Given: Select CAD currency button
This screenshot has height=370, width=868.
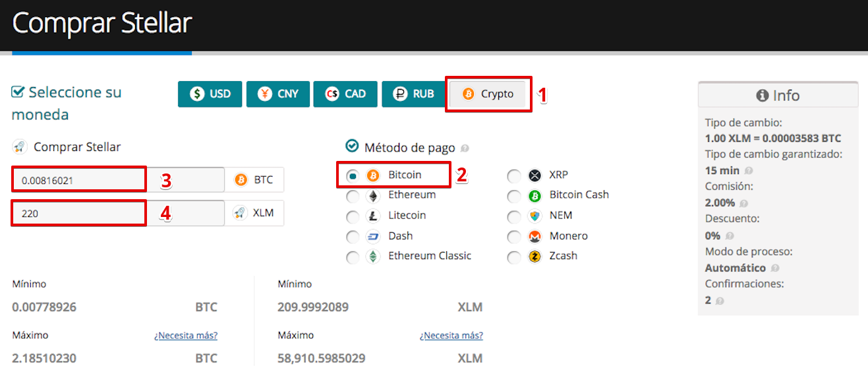Looking at the screenshot, I should point(345,94).
